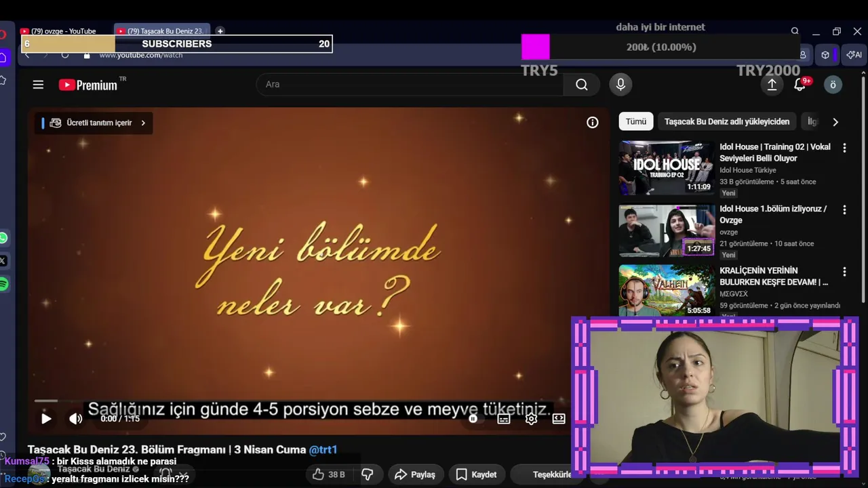Open browser tab search icon
The width and height of the screenshot is (868, 488).
(795, 31)
